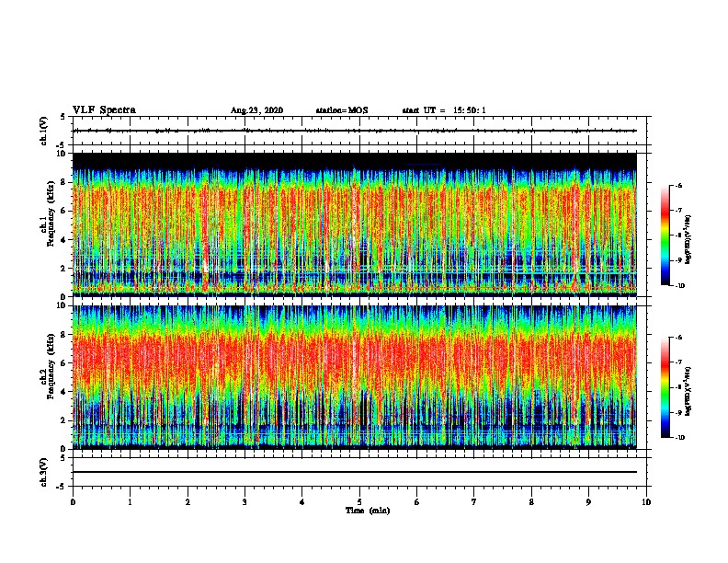Click the '-7' label on the ch.1 colorbar
728x563 pixels.
coord(678,211)
